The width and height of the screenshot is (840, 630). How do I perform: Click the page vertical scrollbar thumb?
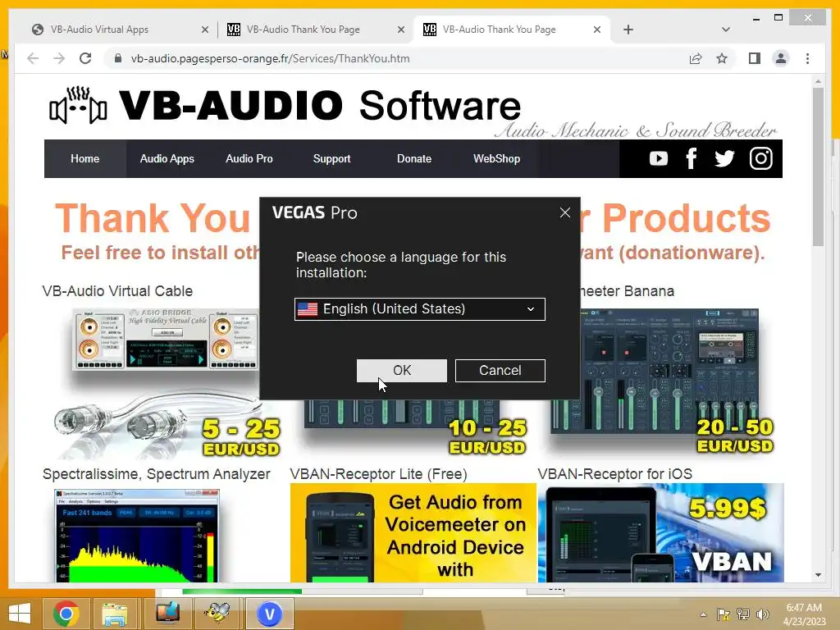(818, 166)
